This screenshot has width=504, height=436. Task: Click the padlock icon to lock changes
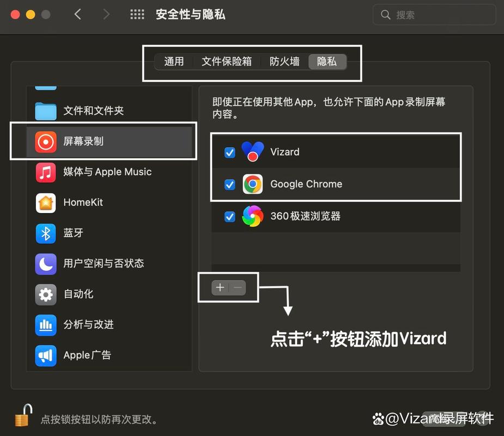(23, 416)
